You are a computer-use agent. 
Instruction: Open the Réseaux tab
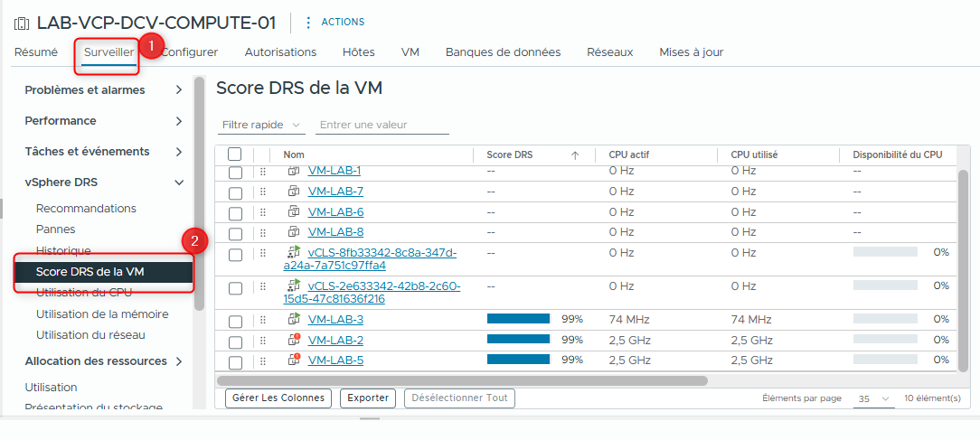610,51
